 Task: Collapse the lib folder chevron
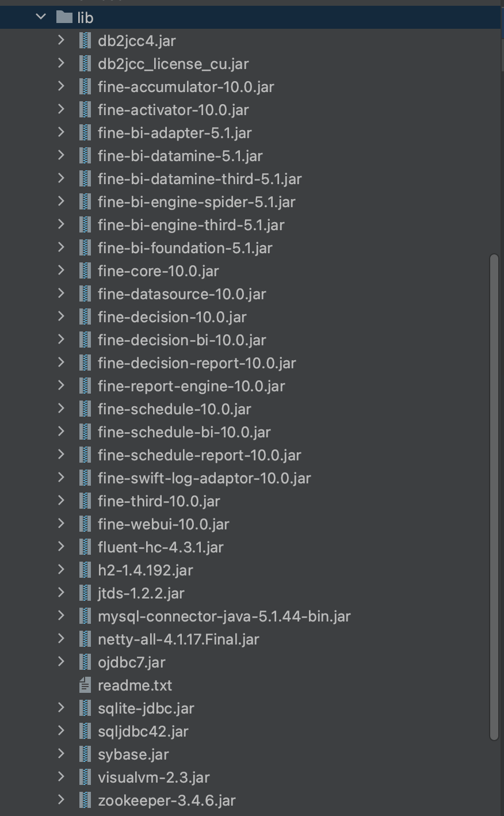coord(40,17)
